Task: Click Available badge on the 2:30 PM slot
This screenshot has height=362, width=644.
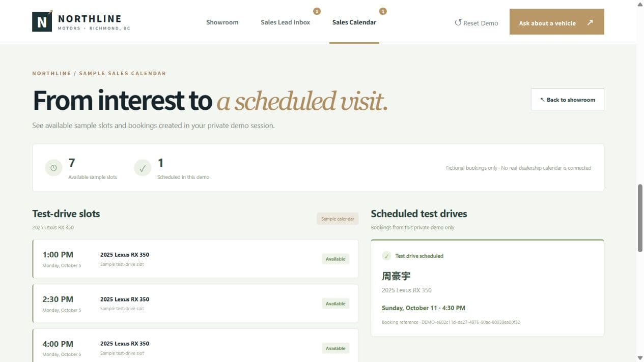Action: 335,304
